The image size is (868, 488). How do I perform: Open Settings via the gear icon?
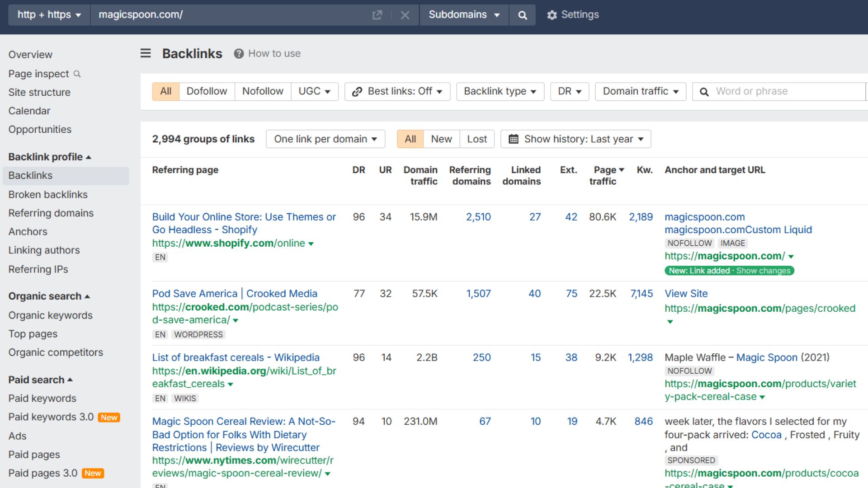click(552, 15)
